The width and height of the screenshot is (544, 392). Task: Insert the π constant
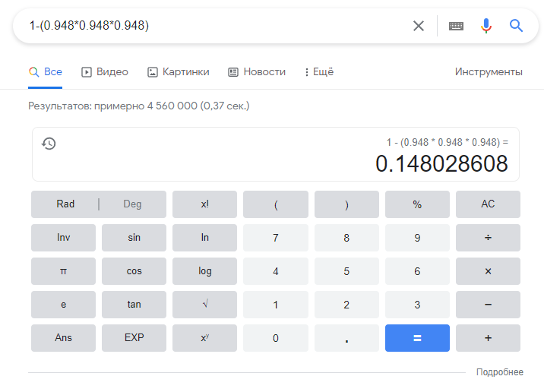click(x=64, y=271)
